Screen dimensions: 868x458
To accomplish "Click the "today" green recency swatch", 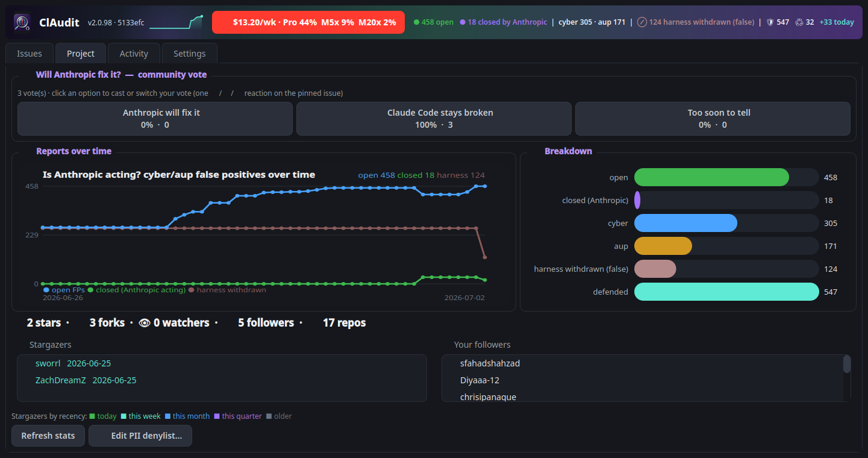I will click(92, 416).
